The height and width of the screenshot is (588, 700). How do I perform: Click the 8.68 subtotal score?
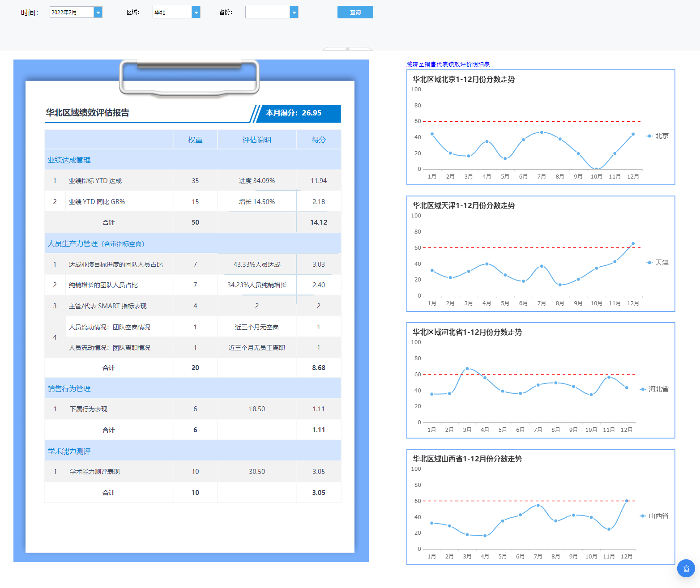coord(319,368)
